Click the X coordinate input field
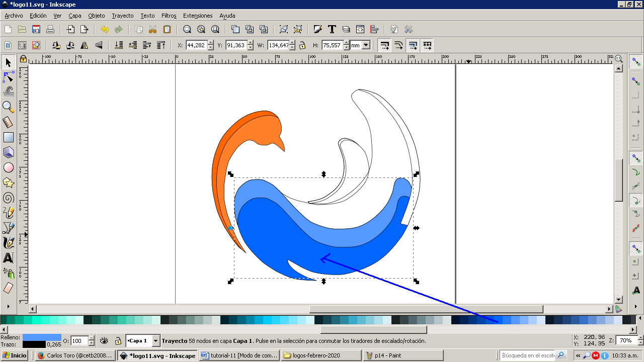This screenshot has width=644, height=362. 196,45
